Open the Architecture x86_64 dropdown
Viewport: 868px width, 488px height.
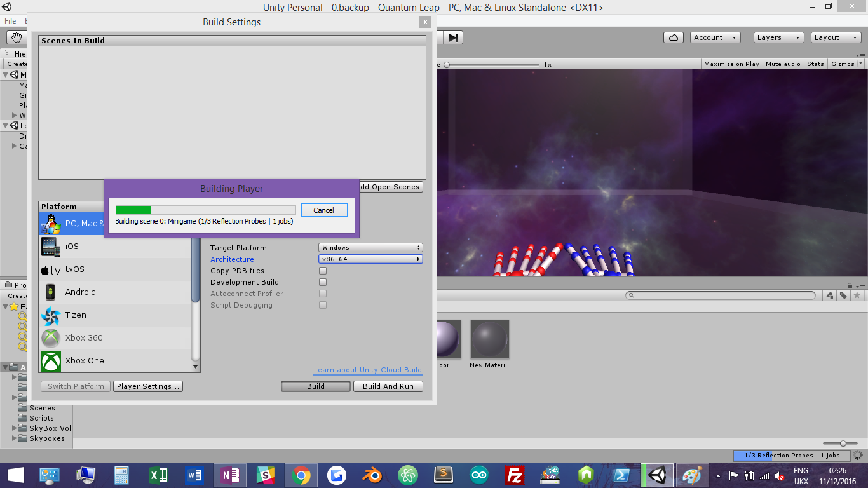(370, 259)
